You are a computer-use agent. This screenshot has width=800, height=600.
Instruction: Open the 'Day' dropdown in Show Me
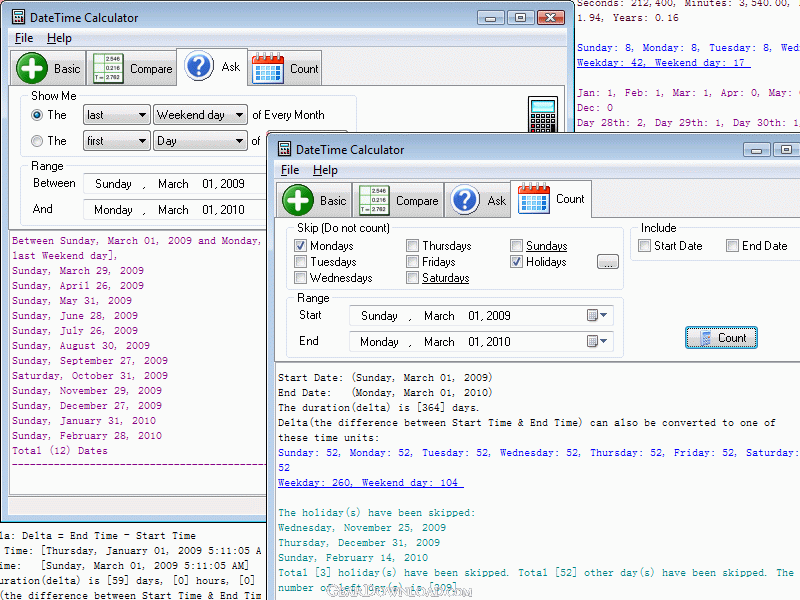point(200,141)
